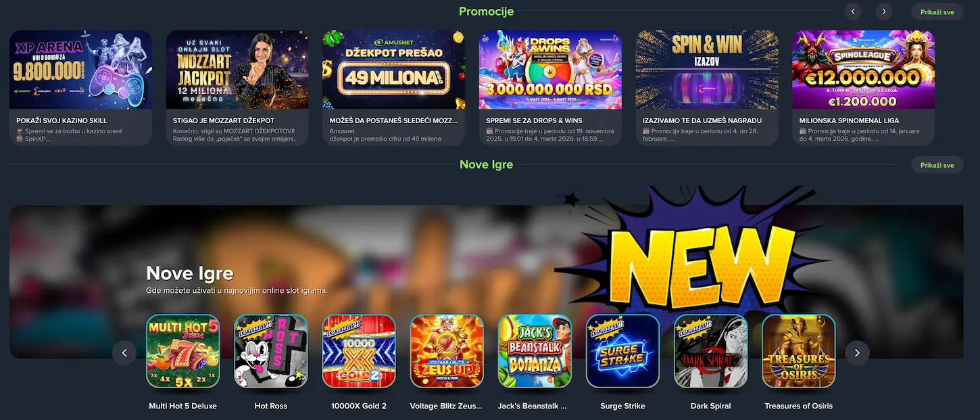Open Voltage Blitz Zeus Up slot icon

point(447,351)
